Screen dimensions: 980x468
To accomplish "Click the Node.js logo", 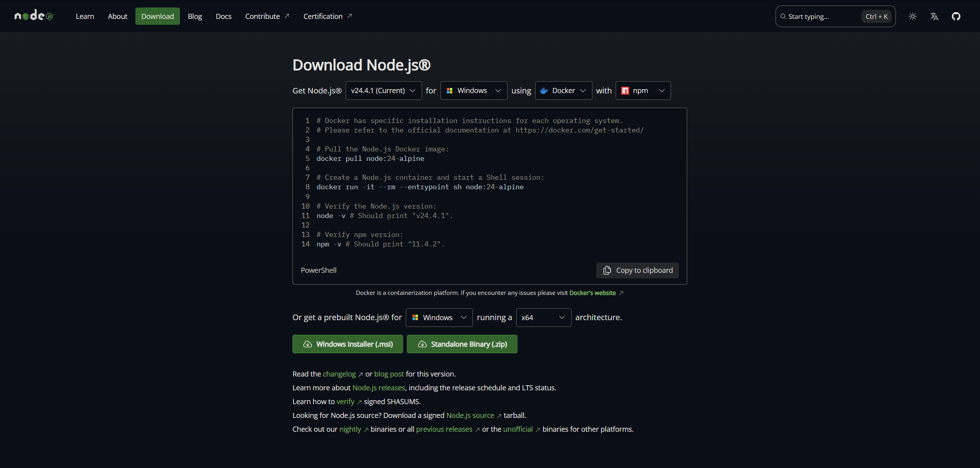I will 34,15.
